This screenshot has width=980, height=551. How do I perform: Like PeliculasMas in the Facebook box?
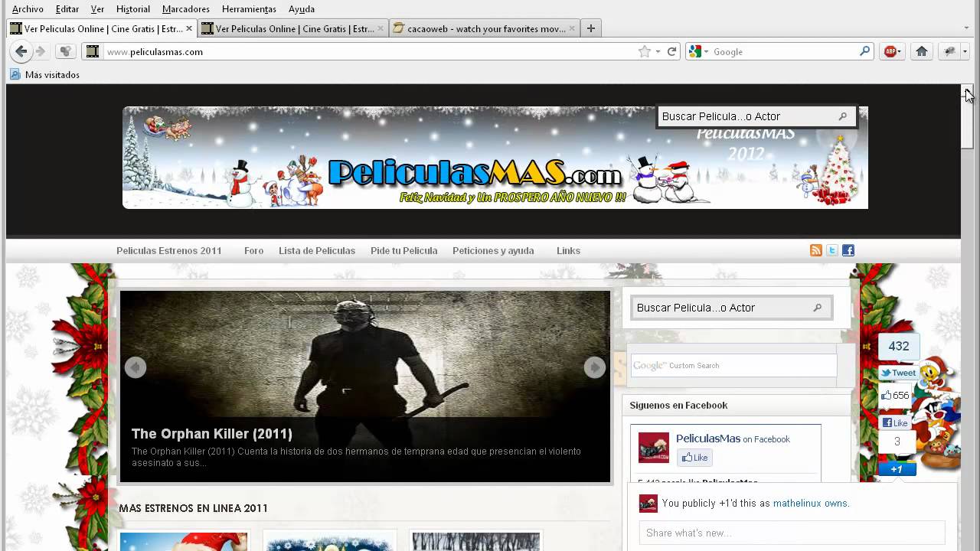click(x=695, y=458)
